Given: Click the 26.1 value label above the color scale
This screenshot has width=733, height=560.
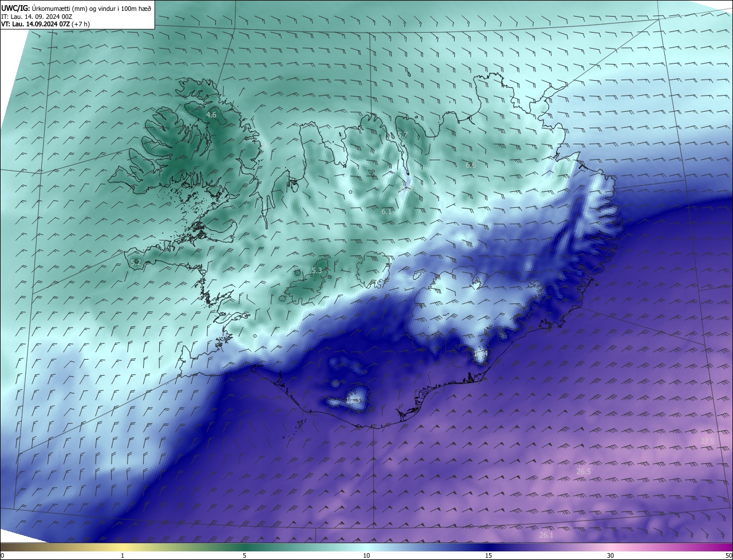Looking at the screenshot, I should (546, 535).
